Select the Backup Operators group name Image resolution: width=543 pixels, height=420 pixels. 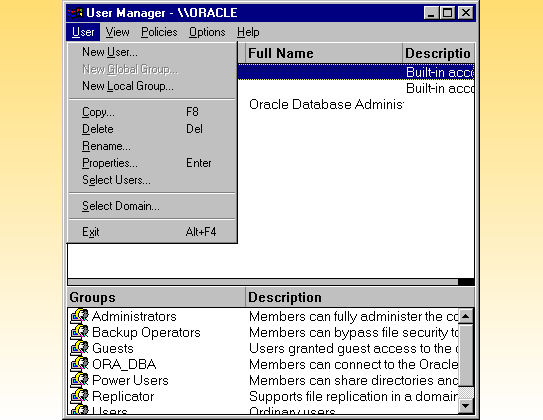pos(146,332)
